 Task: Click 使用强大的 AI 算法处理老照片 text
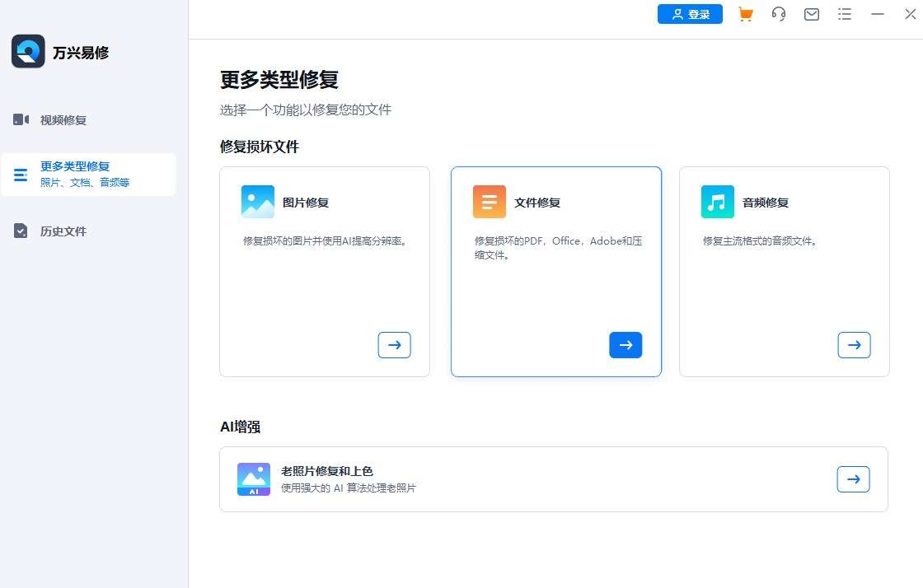[349, 488]
